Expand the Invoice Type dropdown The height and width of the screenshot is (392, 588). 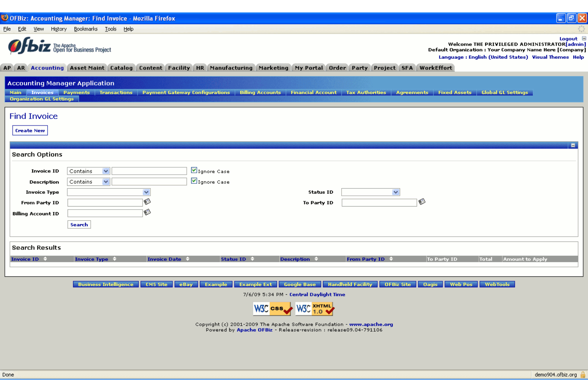108,192
